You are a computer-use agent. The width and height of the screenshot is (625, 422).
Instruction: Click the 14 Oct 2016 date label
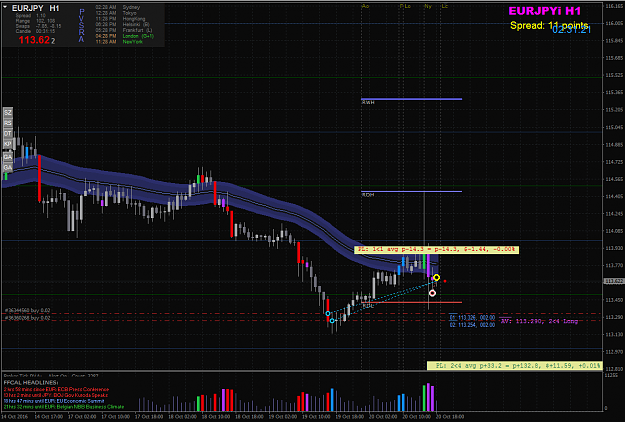[15, 417]
